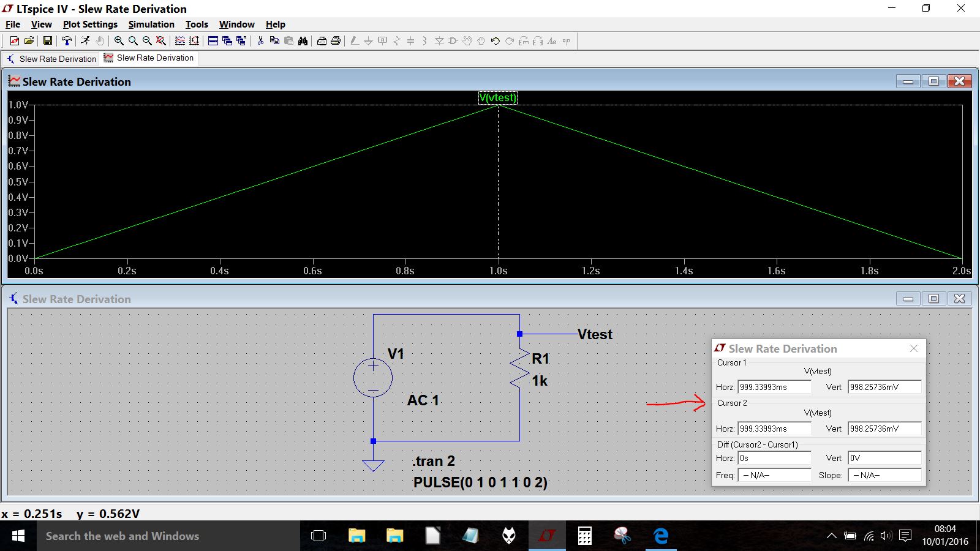Select the V1 voltage source symbol
980x551 pixels.
(x=373, y=378)
